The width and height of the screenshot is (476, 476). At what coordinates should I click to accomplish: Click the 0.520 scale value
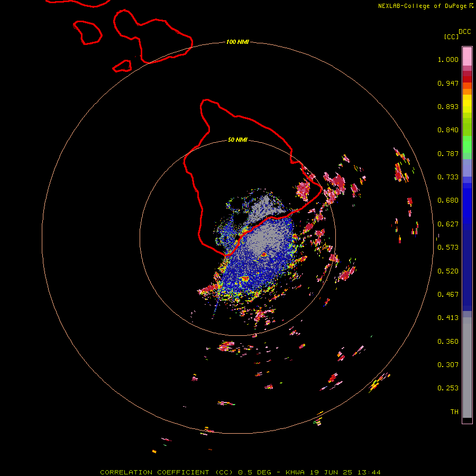coord(448,271)
